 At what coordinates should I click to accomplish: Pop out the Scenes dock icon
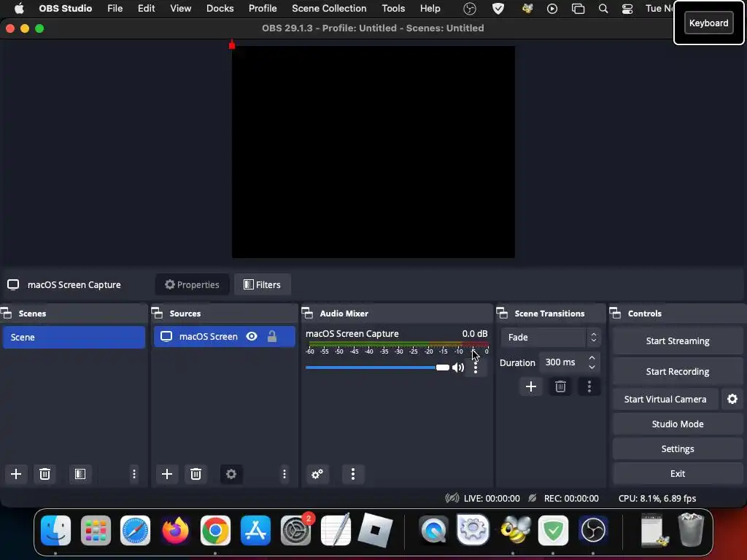(x=6, y=314)
